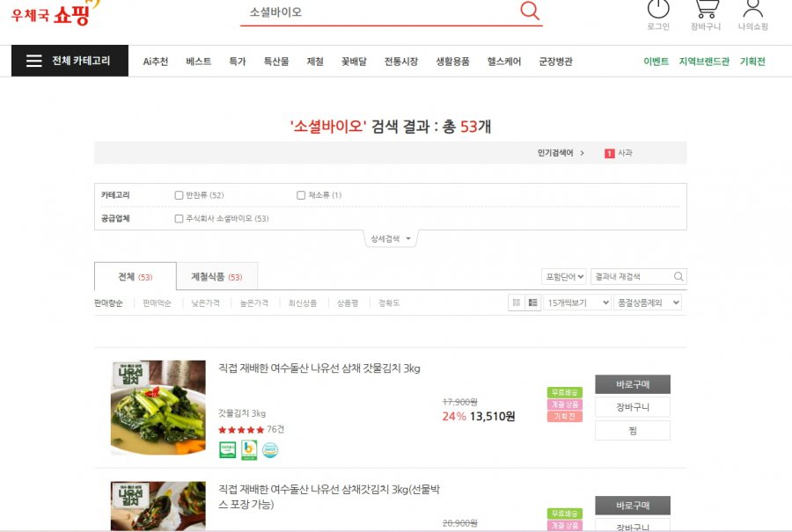Click the red rank 1 badge beside 사과
Image resolution: width=792 pixels, height=532 pixels.
(x=610, y=153)
